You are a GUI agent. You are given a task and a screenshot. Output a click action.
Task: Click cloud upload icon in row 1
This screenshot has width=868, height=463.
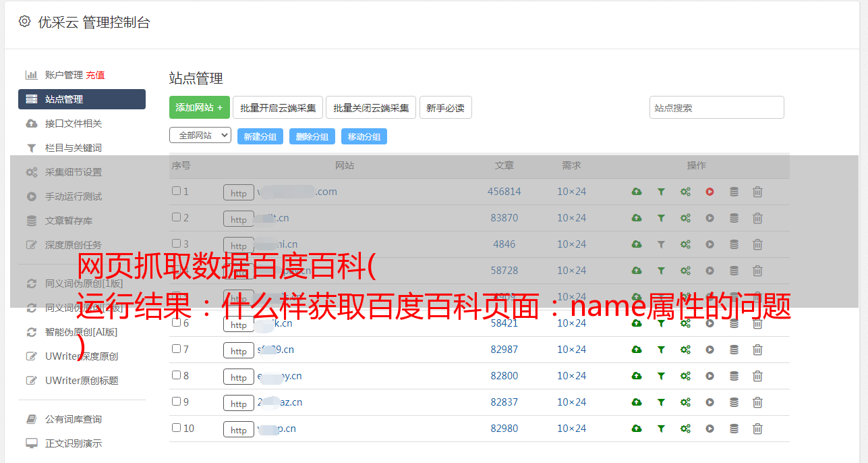click(x=636, y=192)
